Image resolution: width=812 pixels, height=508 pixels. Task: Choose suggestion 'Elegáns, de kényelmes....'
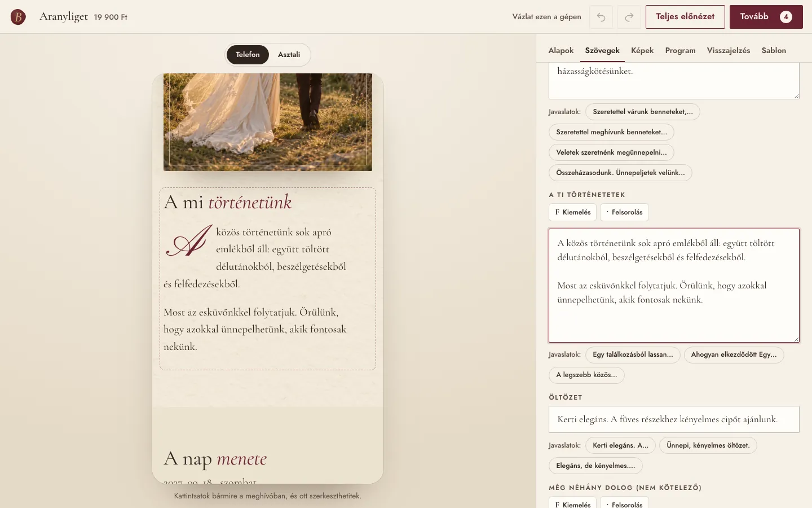595,466
